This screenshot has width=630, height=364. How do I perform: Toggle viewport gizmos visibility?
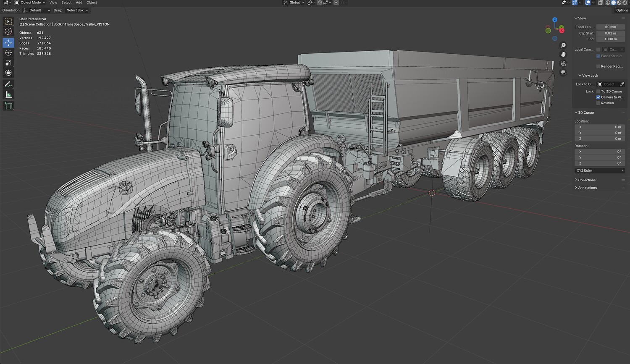pyautogui.click(x=575, y=3)
